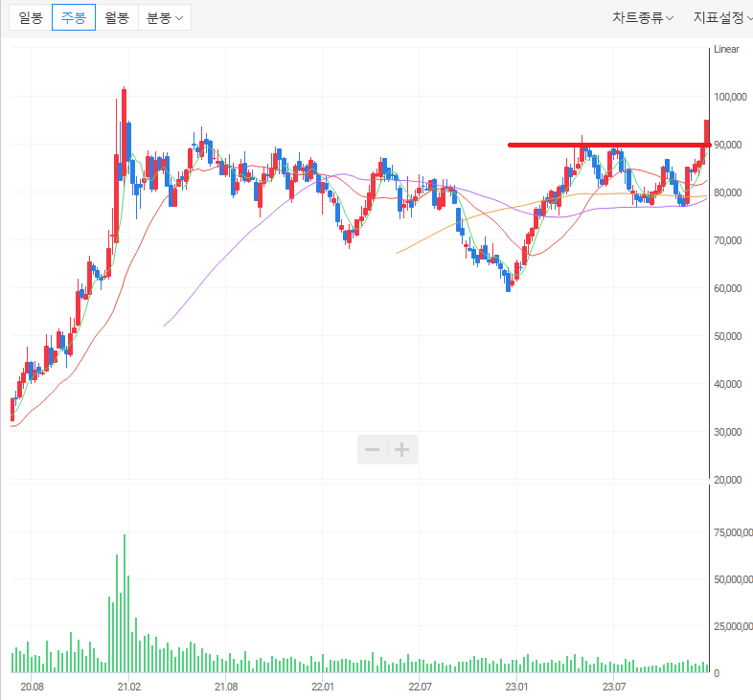This screenshot has height=700, width=753.
Task: Select the tallest volume bar near 21.02
Action: tap(125, 603)
